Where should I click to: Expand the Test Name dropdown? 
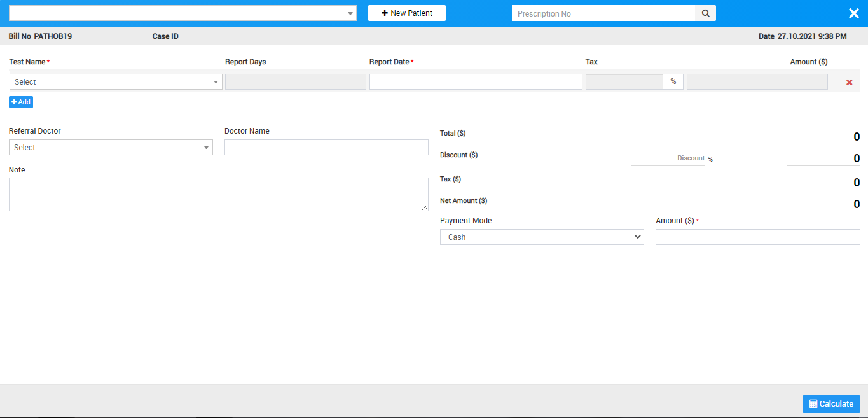(116, 82)
